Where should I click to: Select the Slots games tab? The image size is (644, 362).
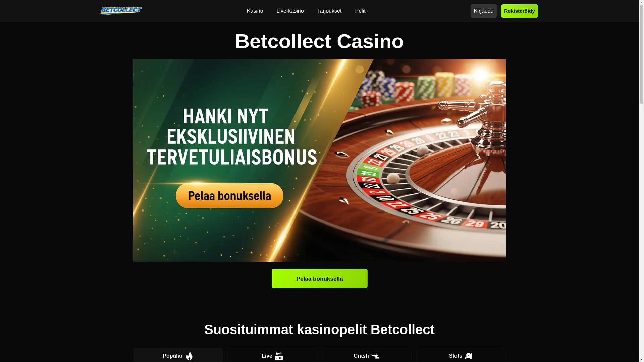coord(461,355)
